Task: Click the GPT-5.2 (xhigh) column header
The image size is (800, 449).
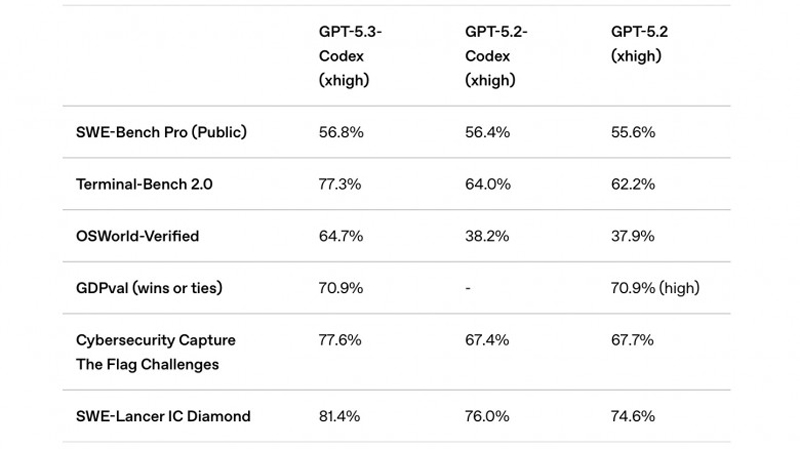Action: [x=640, y=44]
